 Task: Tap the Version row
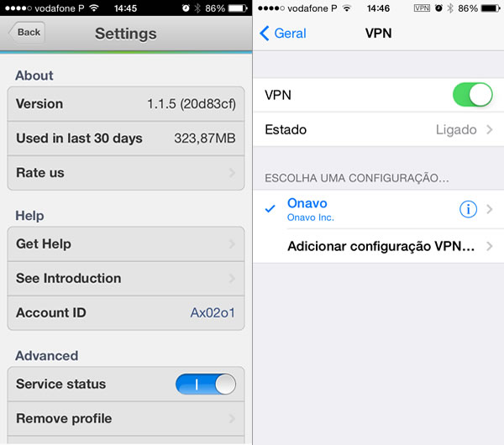126,104
